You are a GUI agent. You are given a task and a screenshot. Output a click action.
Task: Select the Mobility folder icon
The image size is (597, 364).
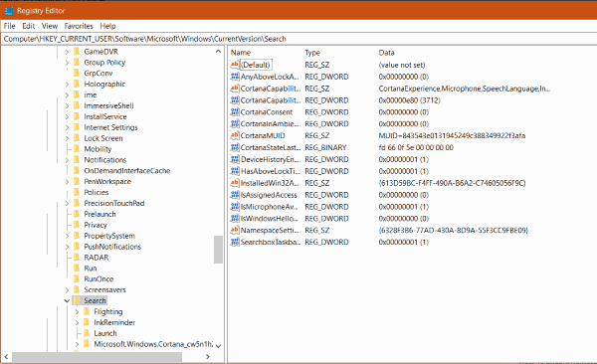tap(77, 149)
